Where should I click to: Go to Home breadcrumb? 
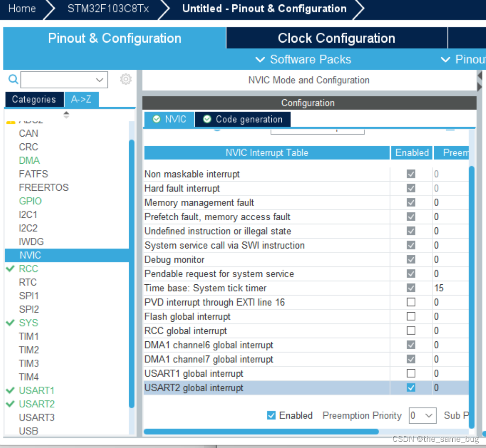coord(22,9)
